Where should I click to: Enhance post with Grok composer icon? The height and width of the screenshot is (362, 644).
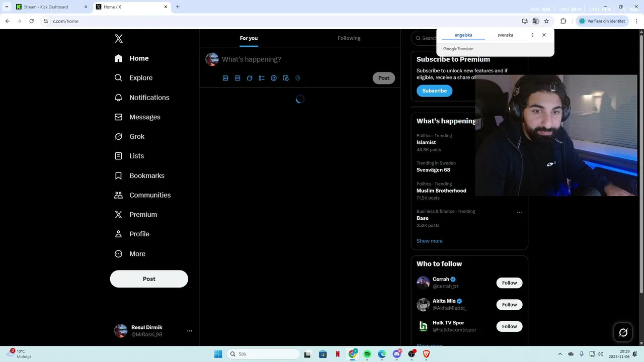(250, 78)
